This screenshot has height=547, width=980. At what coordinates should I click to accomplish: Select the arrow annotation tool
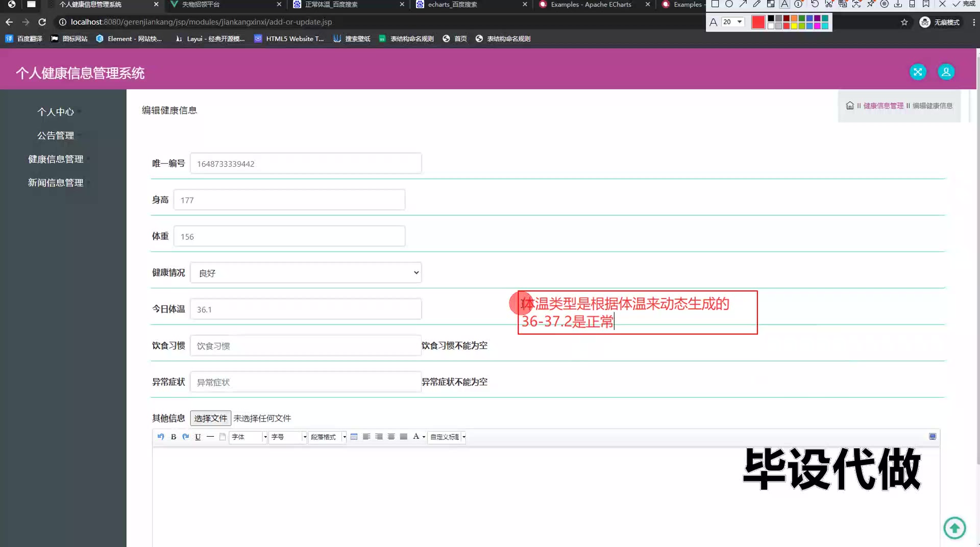pos(743,4)
